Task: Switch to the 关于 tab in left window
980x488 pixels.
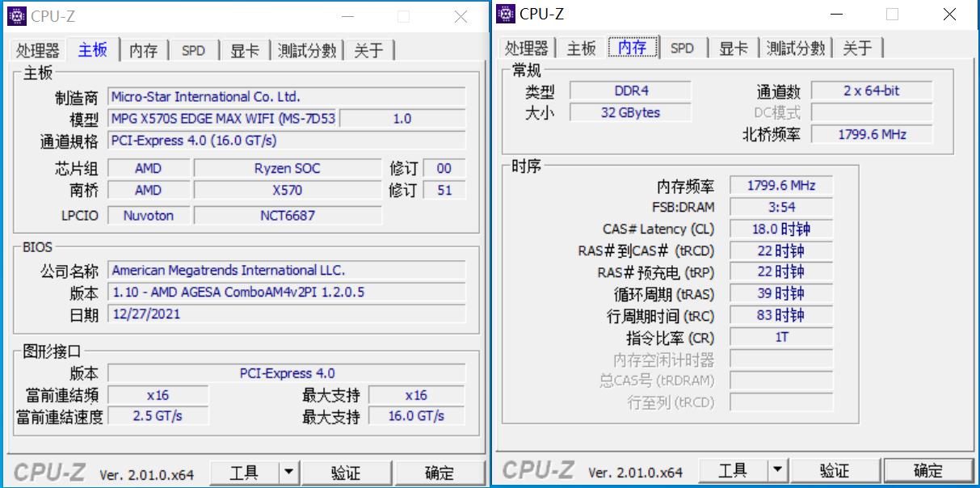Action: (369, 50)
